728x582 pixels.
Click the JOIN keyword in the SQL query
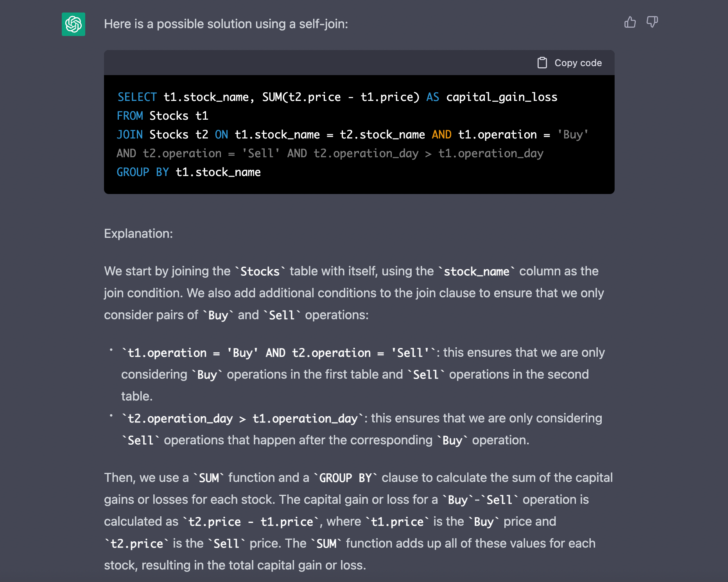click(x=130, y=135)
